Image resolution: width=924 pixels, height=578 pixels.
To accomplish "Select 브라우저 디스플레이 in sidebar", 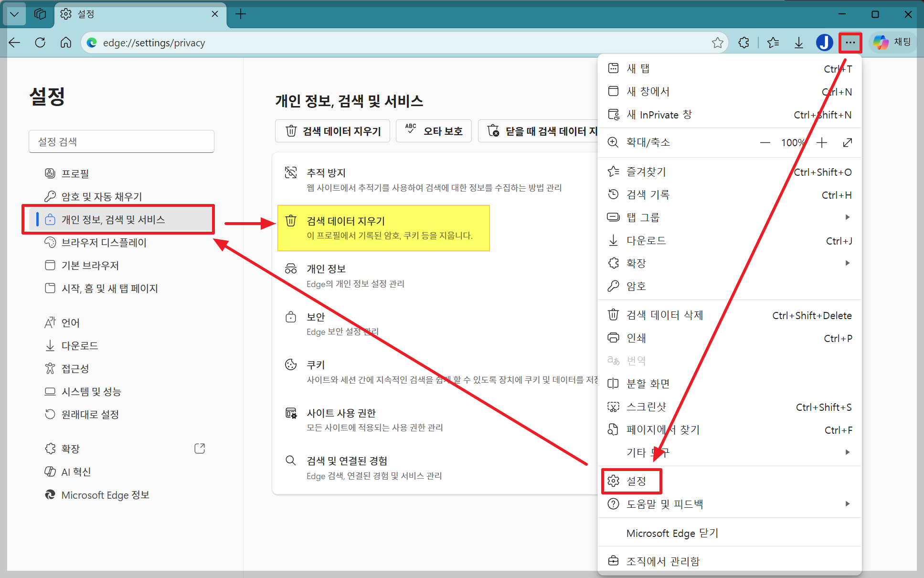I will (104, 243).
